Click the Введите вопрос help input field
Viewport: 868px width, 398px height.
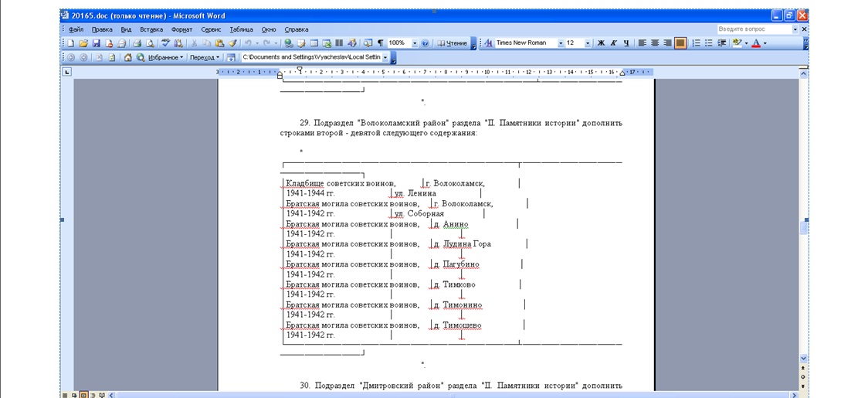pos(752,29)
